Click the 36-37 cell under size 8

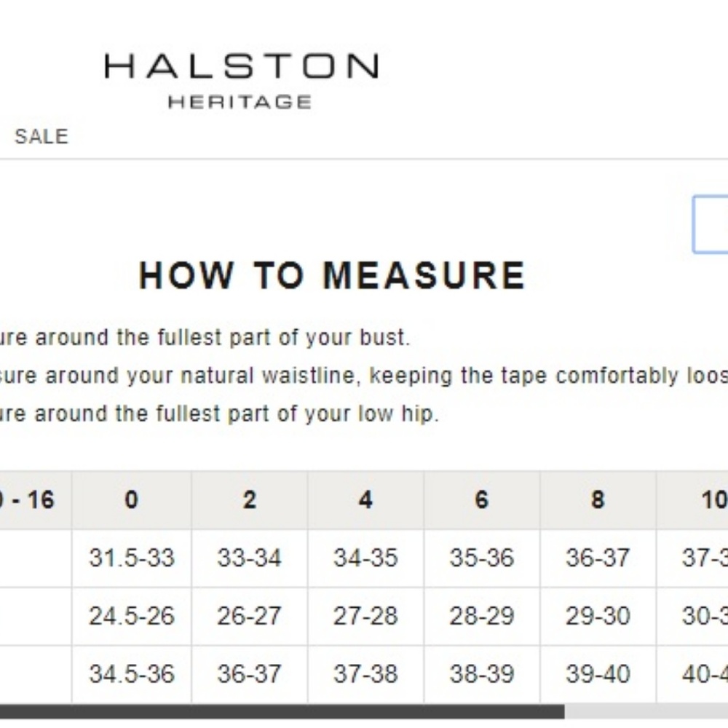coord(598,558)
